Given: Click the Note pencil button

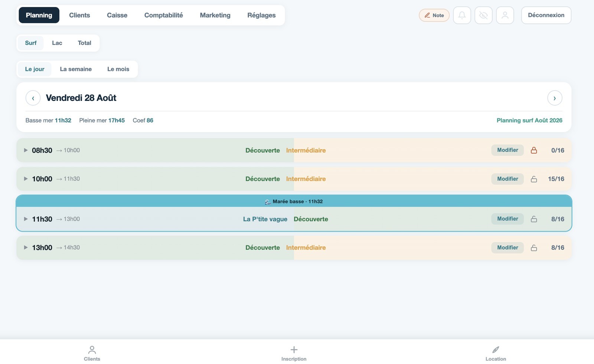Looking at the screenshot, I should coord(434,15).
